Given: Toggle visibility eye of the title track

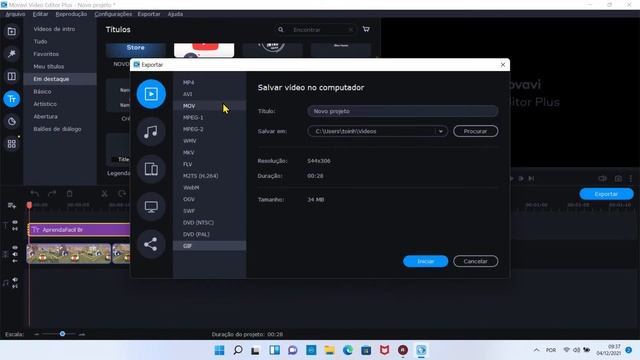Looking at the screenshot, I should [15, 222].
